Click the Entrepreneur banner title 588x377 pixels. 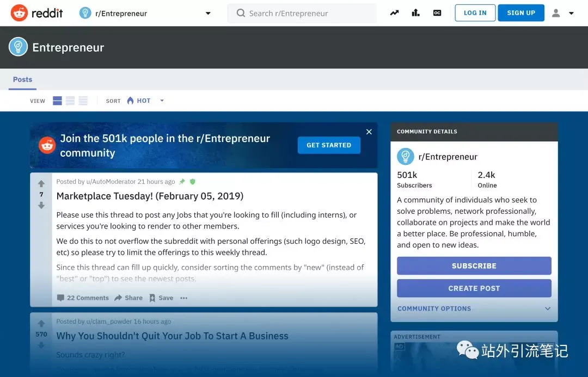tap(68, 47)
